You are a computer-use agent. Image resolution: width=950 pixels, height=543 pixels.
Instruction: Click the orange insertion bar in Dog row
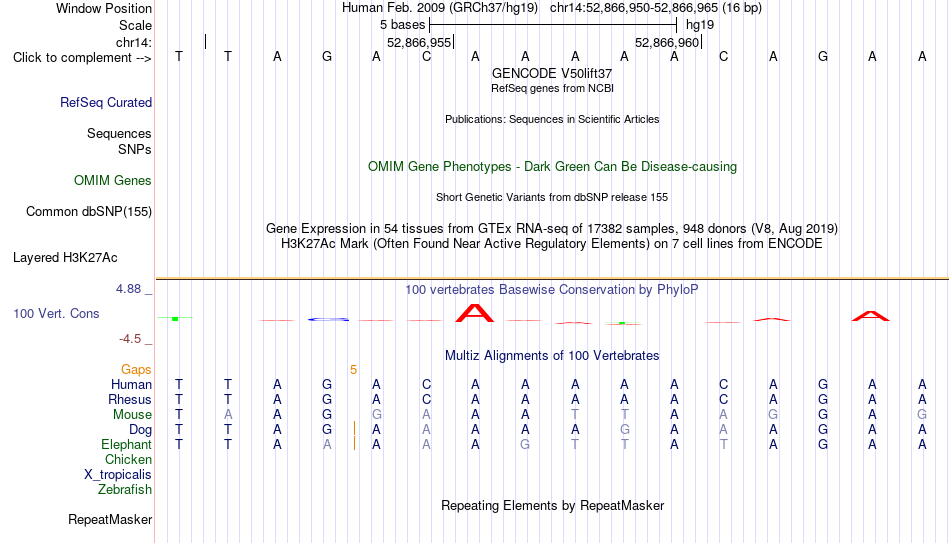point(354,429)
